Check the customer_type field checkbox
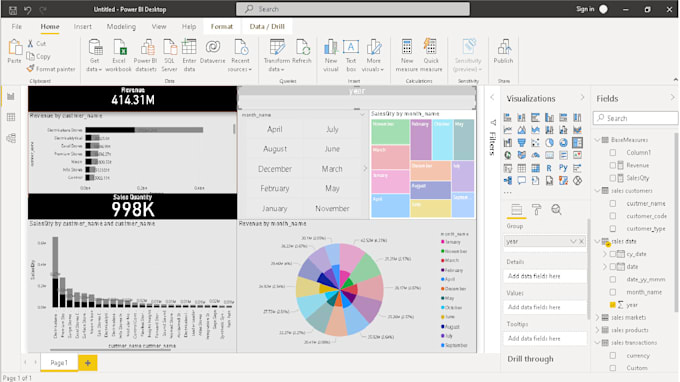 [x=613, y=229]
